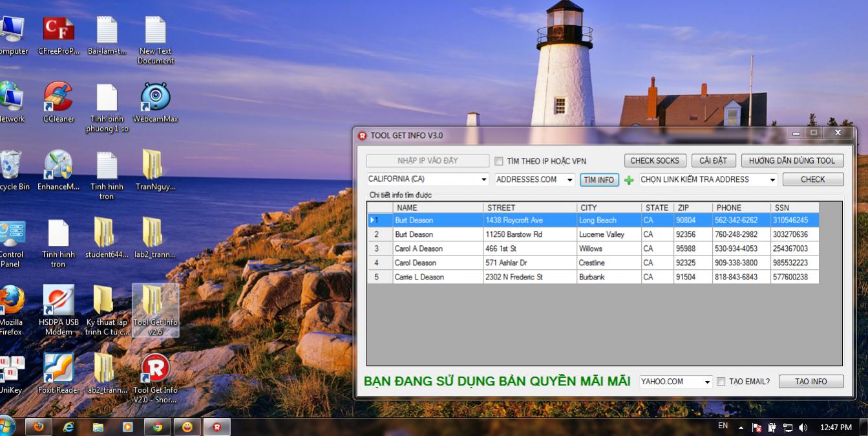Click the green plus icon beside TÌM INFO
This screenshot has height=436, width=868.
pos(629,180)
